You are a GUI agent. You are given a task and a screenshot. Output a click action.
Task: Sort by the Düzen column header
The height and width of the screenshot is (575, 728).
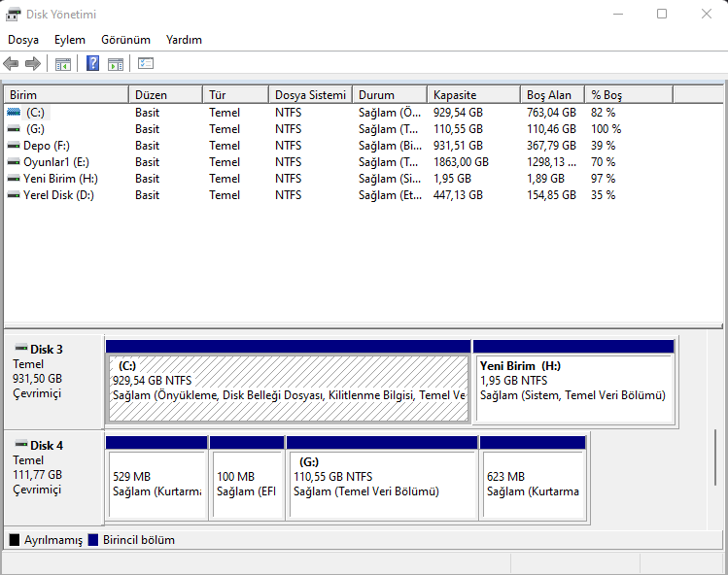(x=166, y=94)
